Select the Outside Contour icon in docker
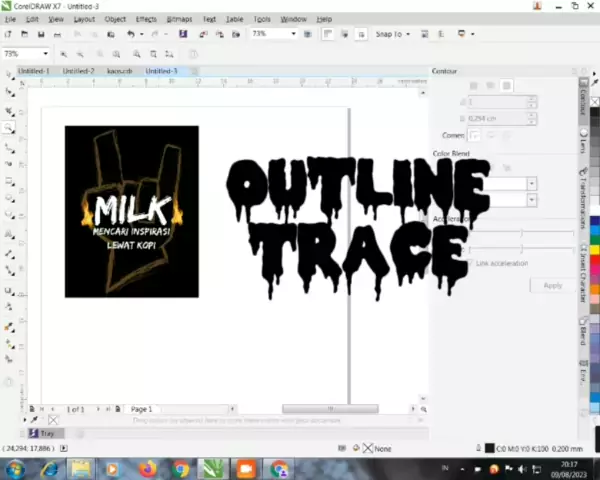Screen dimensions: 600x480 [506, 86]
